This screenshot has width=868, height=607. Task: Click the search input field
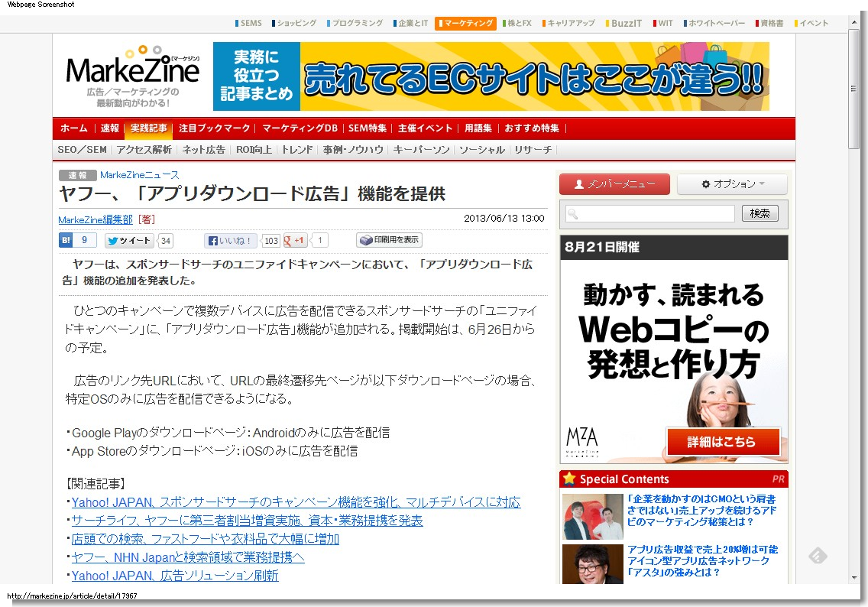(x=650, y=213)
